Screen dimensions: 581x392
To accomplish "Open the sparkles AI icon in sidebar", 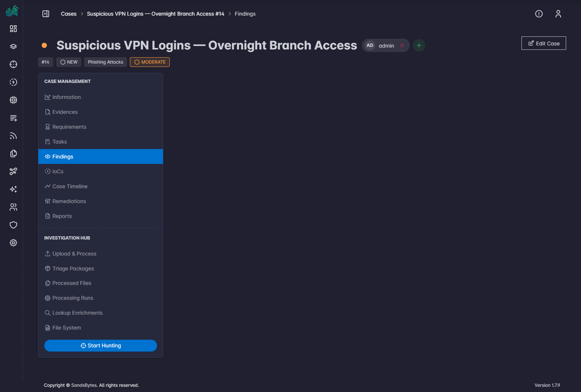I will pos(13,189).
